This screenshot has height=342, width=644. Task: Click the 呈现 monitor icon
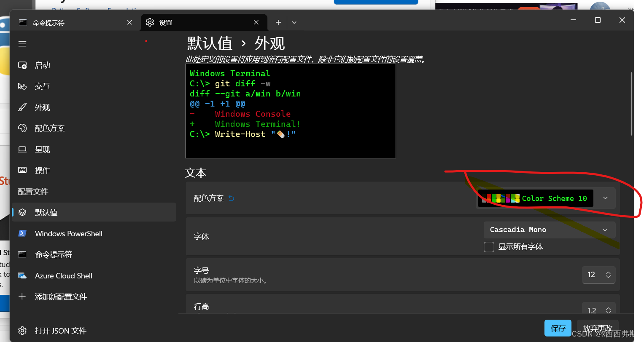[22, 150]
